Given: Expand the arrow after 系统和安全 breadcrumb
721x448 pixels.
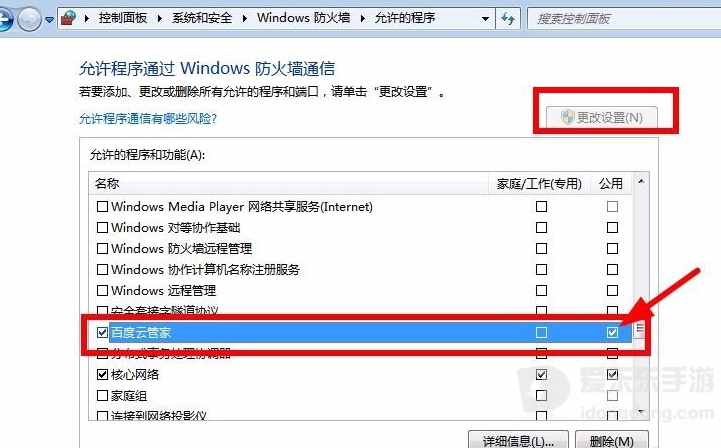Looking at the screenshot, I should pos(244,18).
